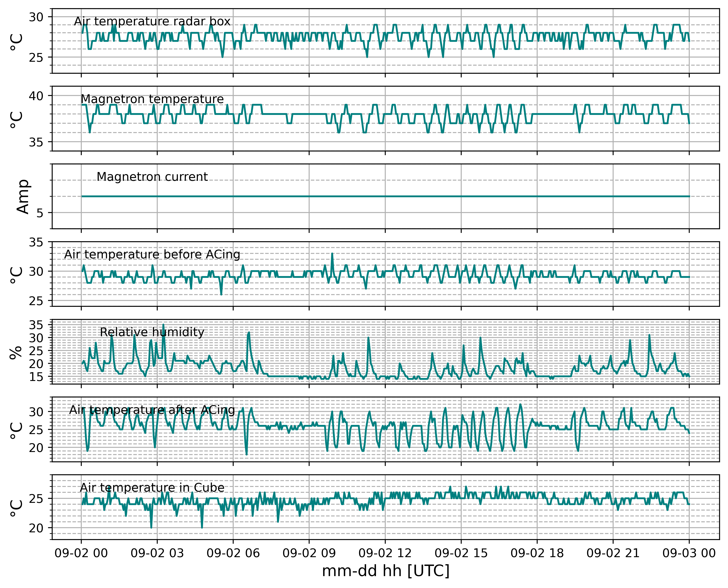Click the '09-02 03' time tick label
Image resolution: width=728 pixels, height=588 pixels.
click(x=157, y=553)
